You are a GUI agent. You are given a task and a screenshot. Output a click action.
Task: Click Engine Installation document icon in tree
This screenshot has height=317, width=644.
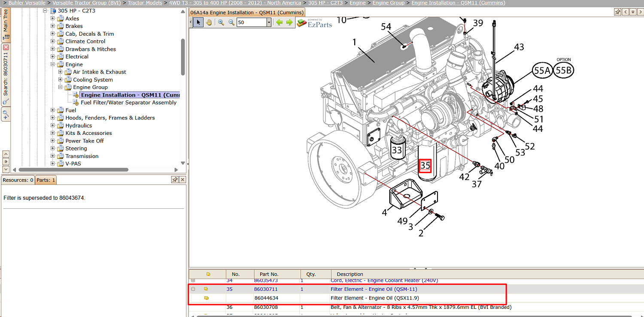pos(76,95)
